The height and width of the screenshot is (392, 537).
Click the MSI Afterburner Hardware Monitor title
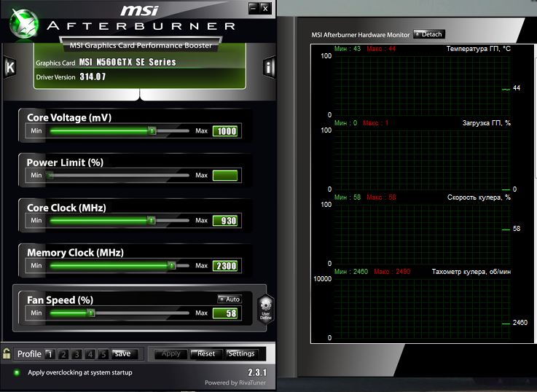(360, 35)
